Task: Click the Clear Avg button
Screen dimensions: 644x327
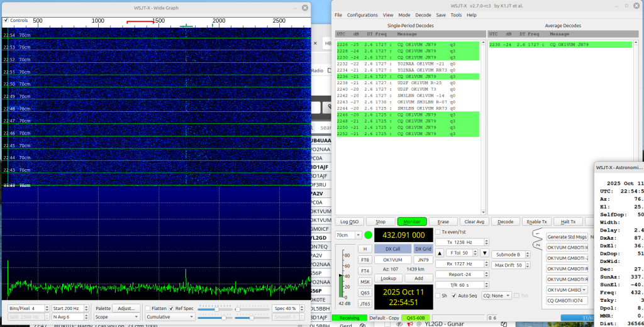Action: click(474, 221)
